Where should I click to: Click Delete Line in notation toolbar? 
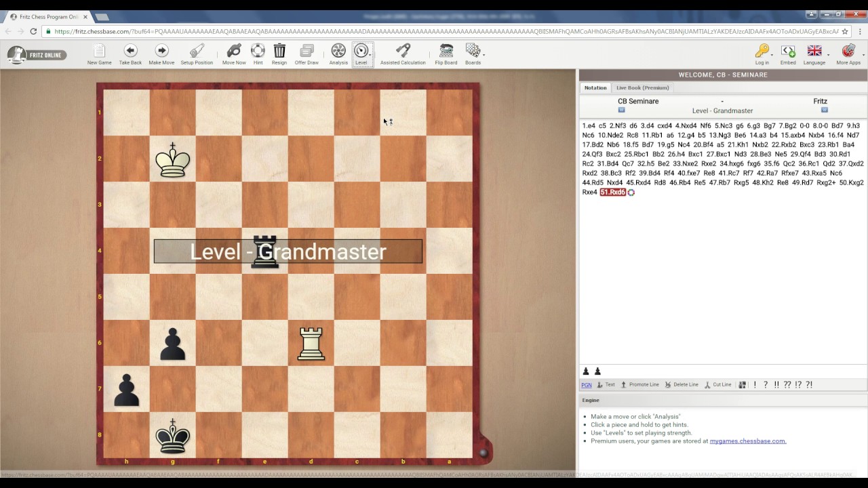682,385
